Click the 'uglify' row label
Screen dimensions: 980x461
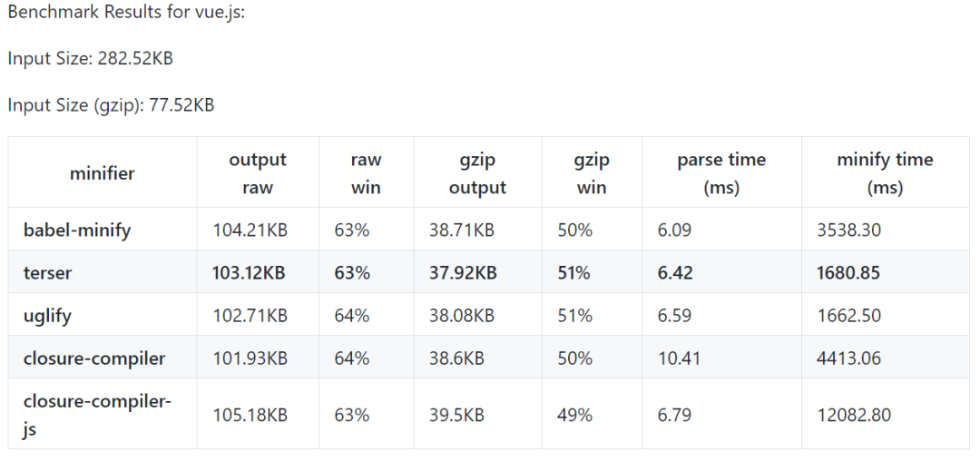49,316
